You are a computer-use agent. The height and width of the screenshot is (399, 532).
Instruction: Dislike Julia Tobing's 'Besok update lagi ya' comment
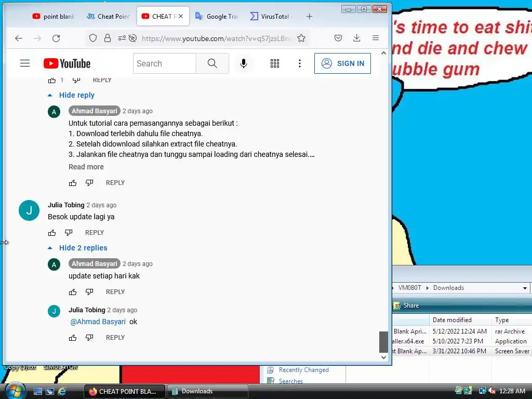[69, 233]
